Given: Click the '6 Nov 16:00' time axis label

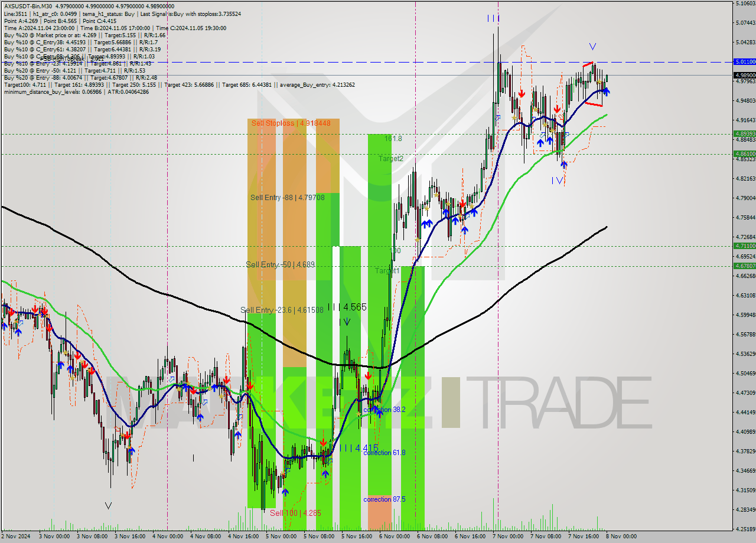Looking at the screenshot, I should click(470, 537).
